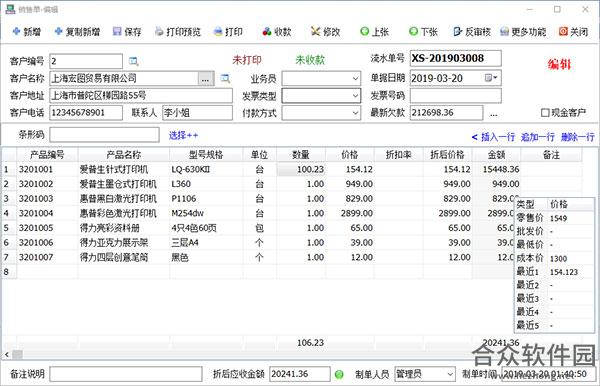The height and width of the screenshot is (386, 600).
Task: Click the ellipsis button in 客户名称 field
Action: (x=205, y=79)
